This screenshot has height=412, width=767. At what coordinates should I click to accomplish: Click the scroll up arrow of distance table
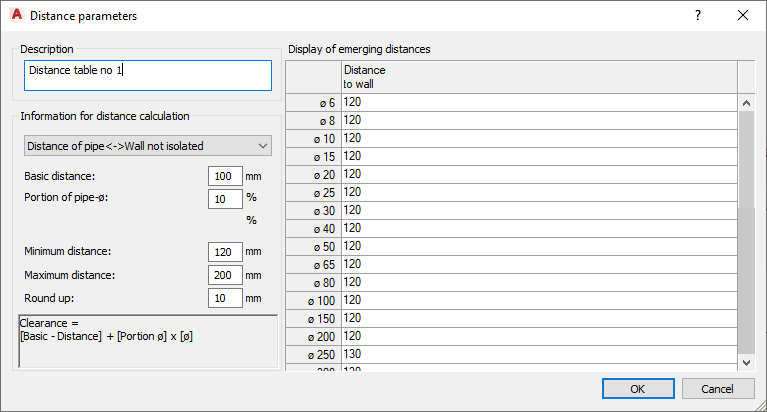(746, 103)
